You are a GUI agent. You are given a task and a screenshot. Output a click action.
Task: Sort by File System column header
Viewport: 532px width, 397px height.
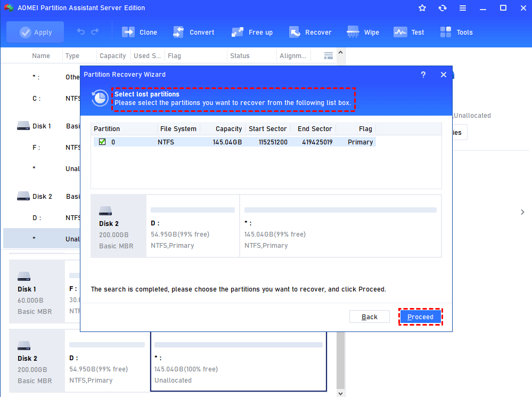point(178,129)
